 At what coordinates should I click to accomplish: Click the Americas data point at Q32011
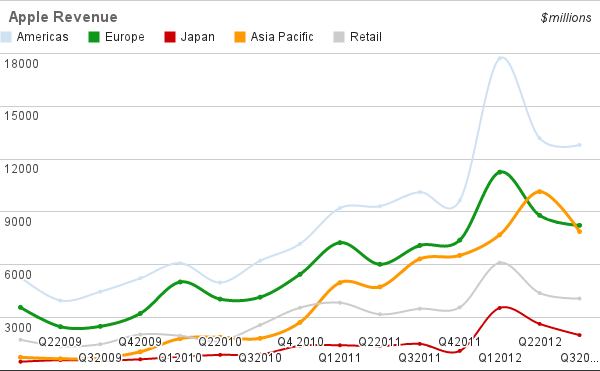420,192
